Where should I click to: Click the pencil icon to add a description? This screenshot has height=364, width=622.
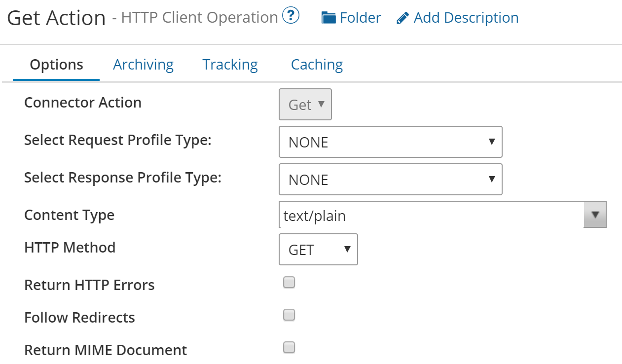(x=402, y=17)
